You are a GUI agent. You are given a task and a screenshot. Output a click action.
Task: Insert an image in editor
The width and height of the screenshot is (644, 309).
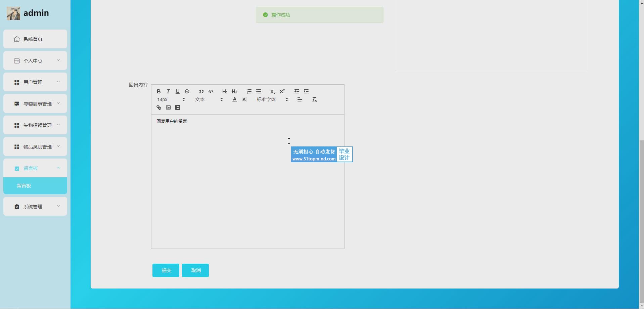click(x=168, y=107)
